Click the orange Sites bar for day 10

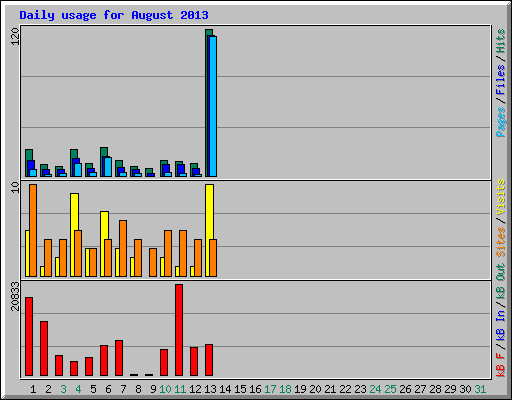[x=168, y=253]
